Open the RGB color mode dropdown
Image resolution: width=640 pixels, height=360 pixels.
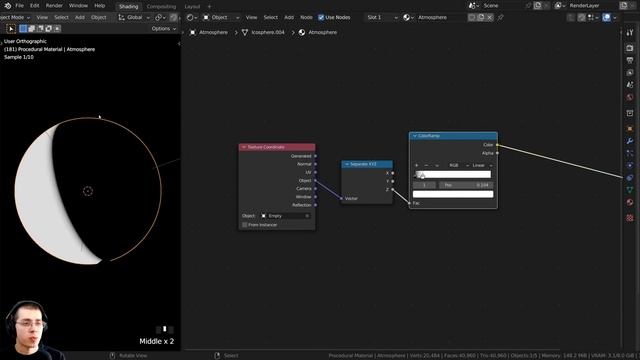pyautogui.click(x=458, y=166)
